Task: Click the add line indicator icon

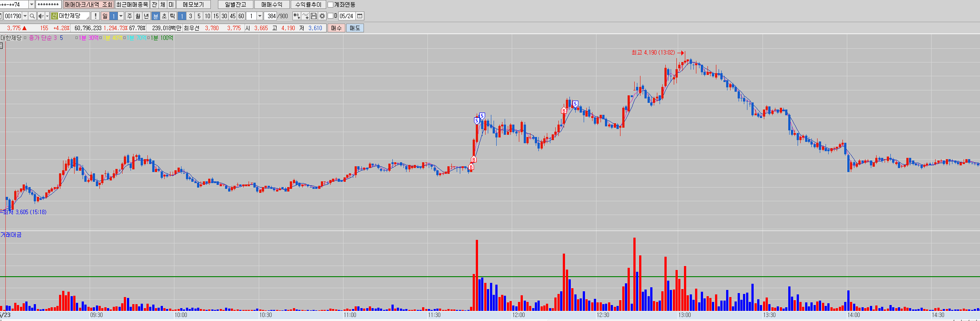Action: pyautogui.click(x=305, y=16)
